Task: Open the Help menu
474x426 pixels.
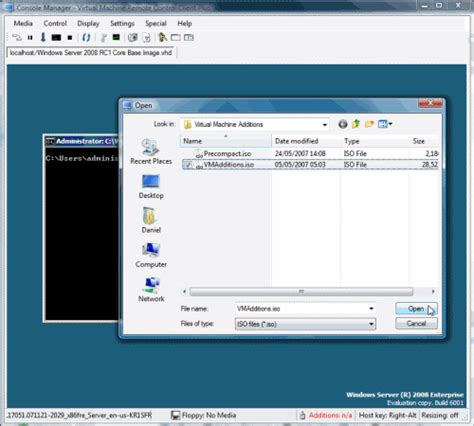Action: pos(184,23)
